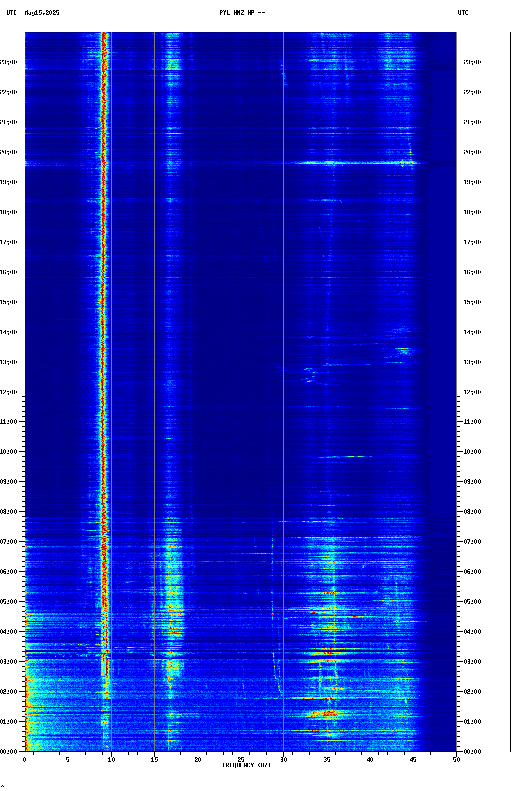Click the '06:00' label on the right time axis
Screen dimensions: 532x791
tap(472, 572)
